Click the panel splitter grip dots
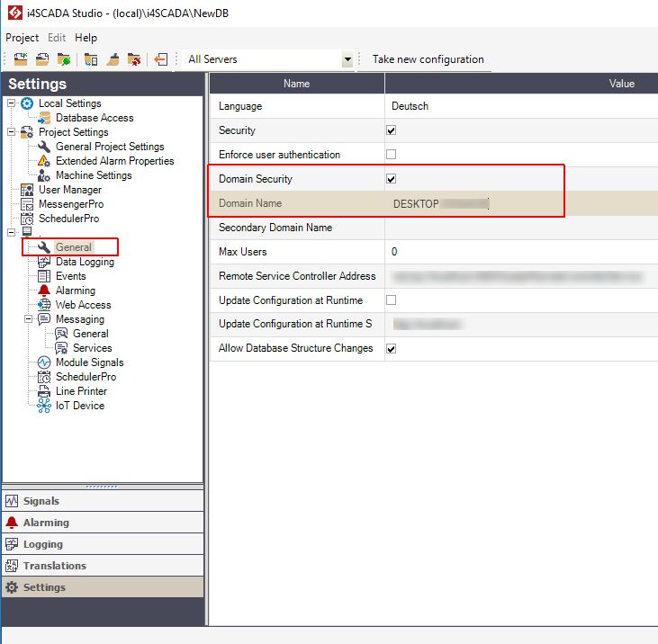Viewport: 658px width, 644px height. pyautogui.click(x=102, y=487)
